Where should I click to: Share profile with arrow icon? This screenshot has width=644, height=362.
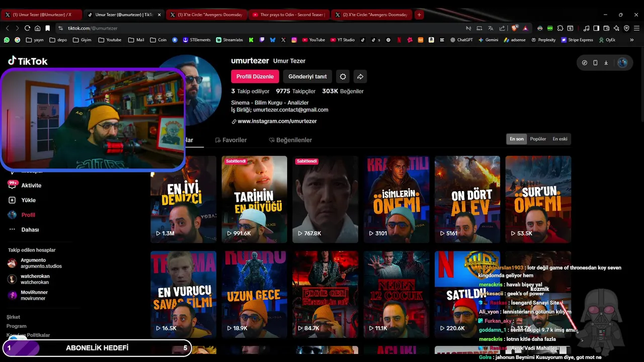coord(360,76)
